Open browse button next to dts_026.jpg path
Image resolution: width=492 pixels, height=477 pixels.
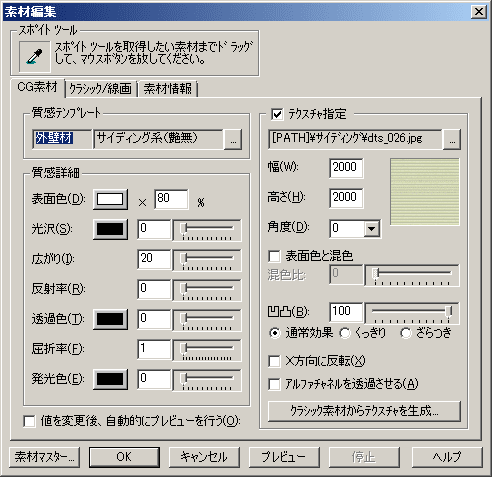tap(452, 139)
